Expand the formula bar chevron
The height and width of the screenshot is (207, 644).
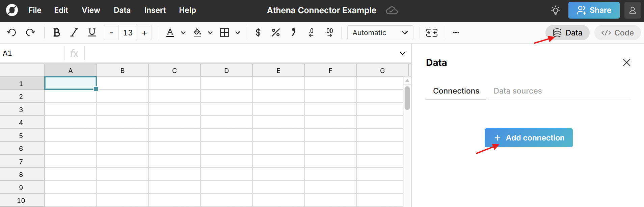tap(402, 53)
